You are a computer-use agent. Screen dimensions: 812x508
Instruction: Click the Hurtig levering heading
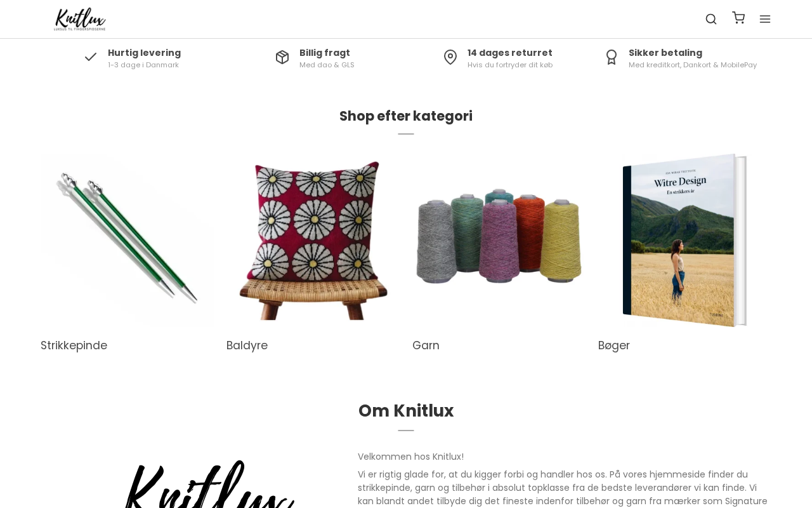click(144, 53)
